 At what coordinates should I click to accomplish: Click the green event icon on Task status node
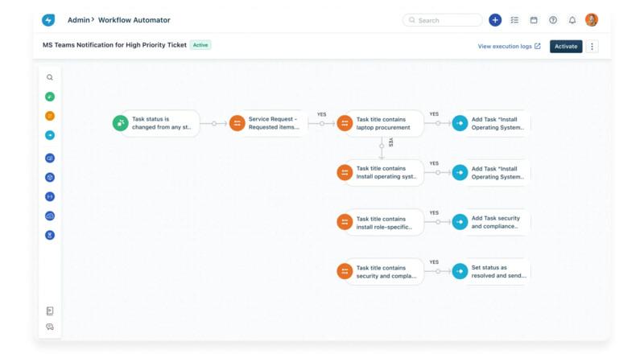120,123
